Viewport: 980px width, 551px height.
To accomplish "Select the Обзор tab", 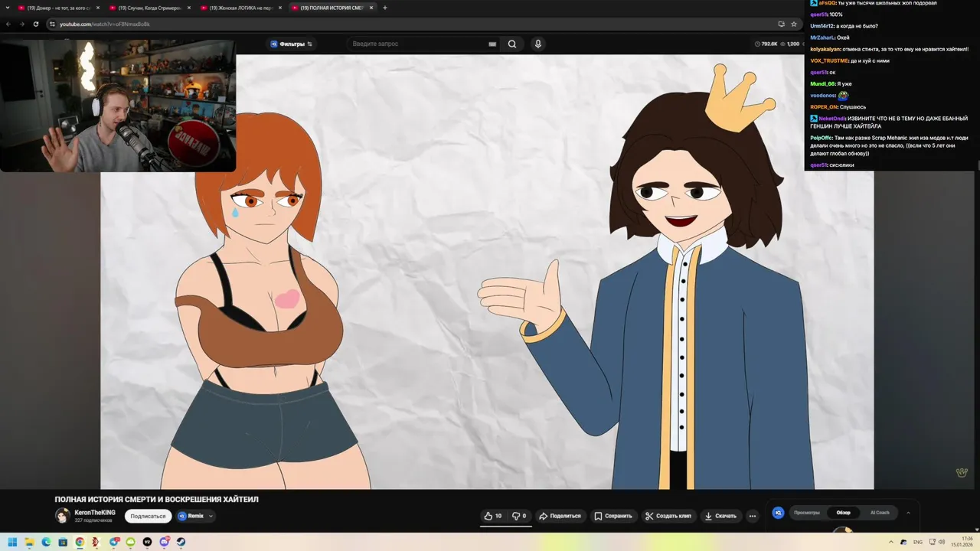I will pos(843,513).
